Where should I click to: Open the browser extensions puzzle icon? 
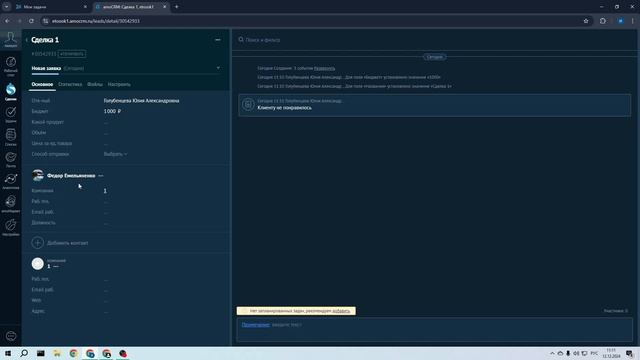[x=603, y=21]
